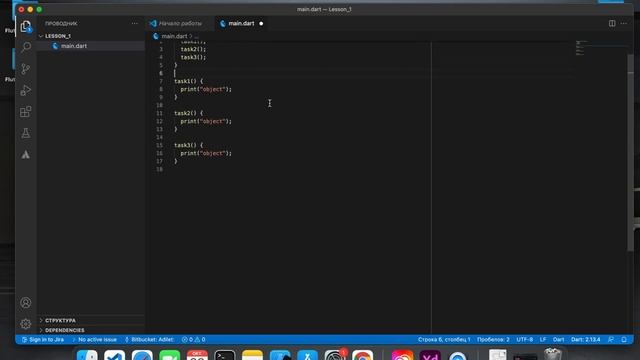Open notifications bell in status bar
This screenshot has width=640, height=360.
coord(624,340)
